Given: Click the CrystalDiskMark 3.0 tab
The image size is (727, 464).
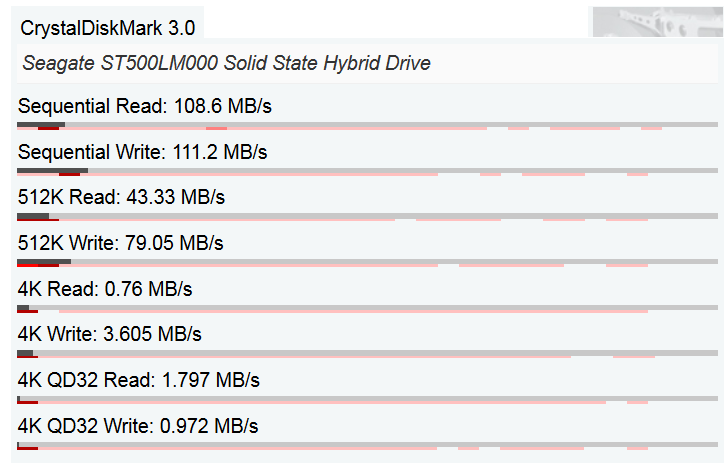Looking at the screenshot, I should [108, 28].
